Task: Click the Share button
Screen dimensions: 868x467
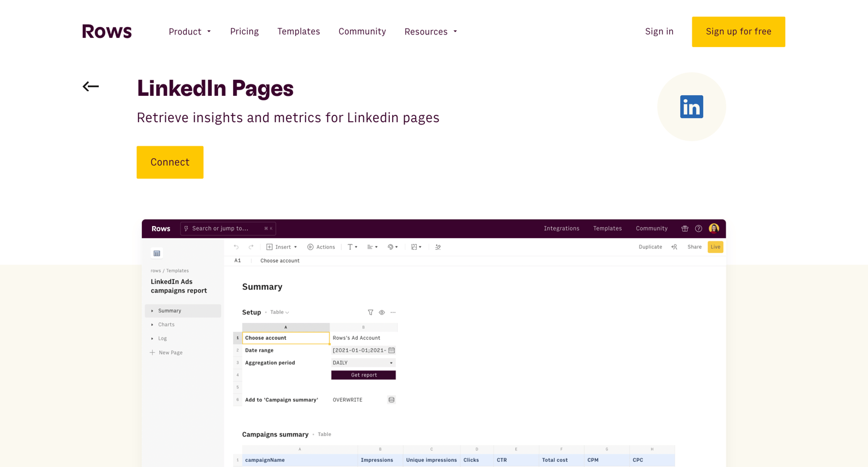Action: pos(695,247)
